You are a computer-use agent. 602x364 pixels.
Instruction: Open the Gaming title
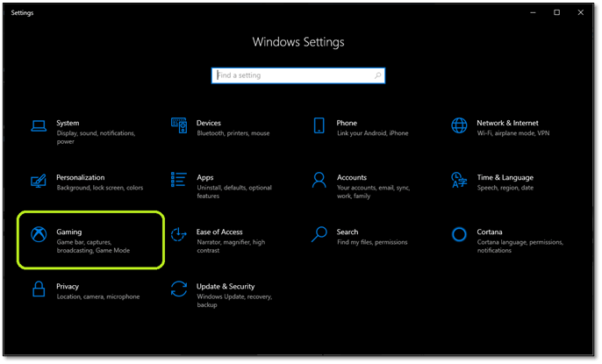pyautogui.click(x=69, y=232)
